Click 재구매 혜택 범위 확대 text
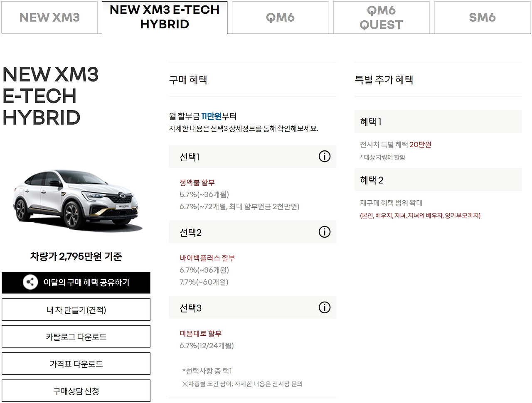Screen dimensions: 532x403 (391, 203)
